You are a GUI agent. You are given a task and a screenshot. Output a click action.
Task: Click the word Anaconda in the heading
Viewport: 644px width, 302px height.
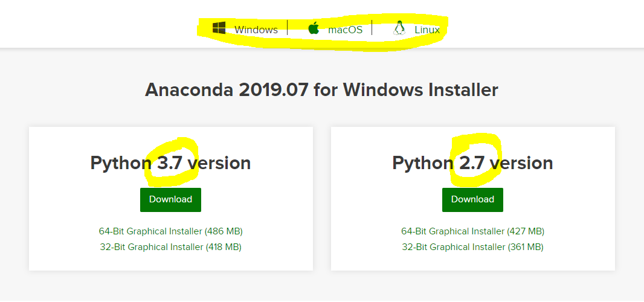coord(189,90)
